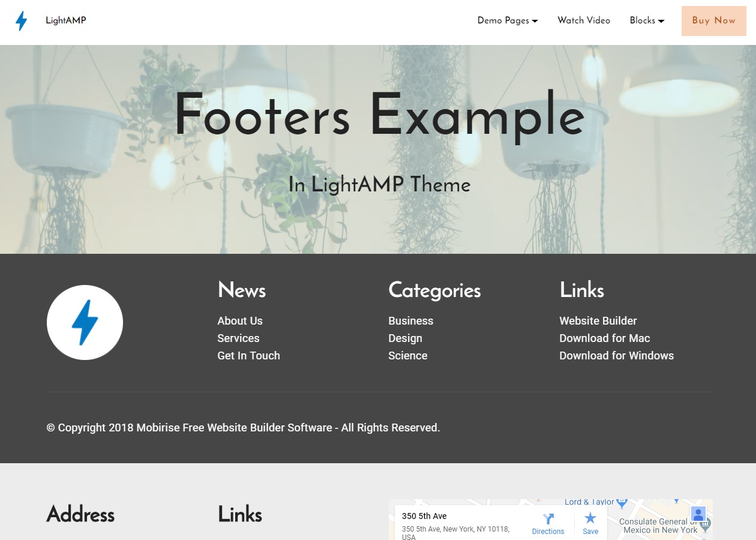Viewport: 756px width, 540px height.
Task: Visit the Science category link
Action: 407,356
